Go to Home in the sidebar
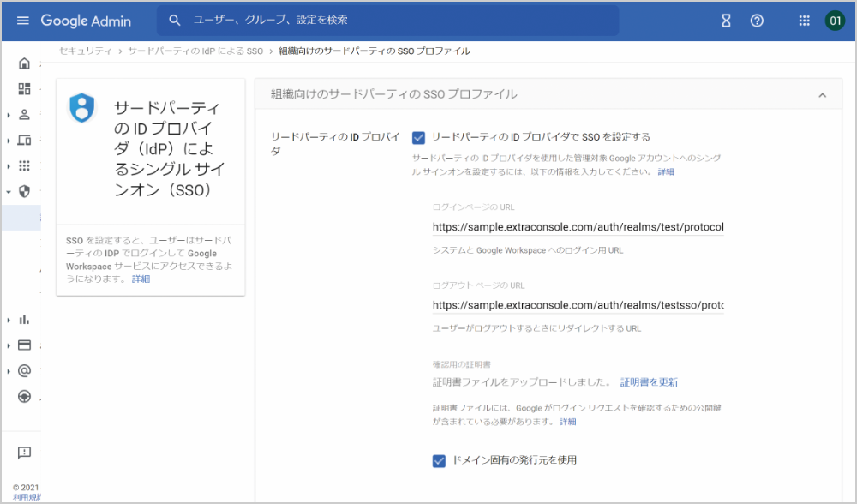Viewport: 857px width, 504px height. tap(24, 63)
